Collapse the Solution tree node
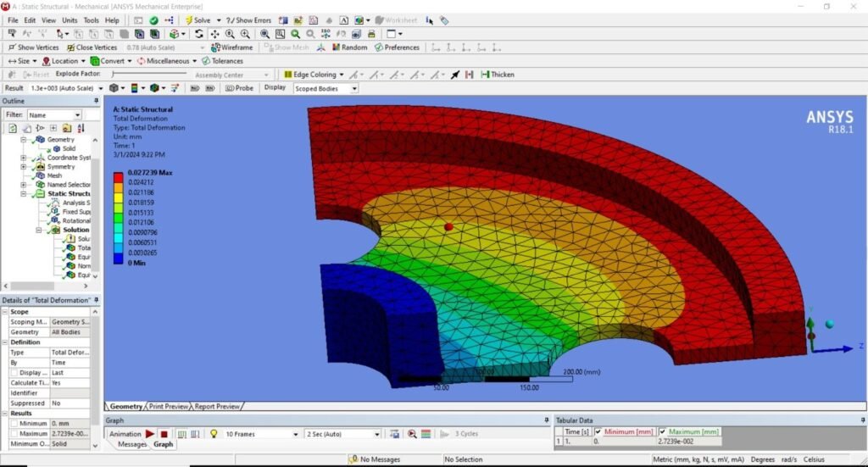Image resolution: width=868 pixels, height=467 pixels. (x=39, y=230)
